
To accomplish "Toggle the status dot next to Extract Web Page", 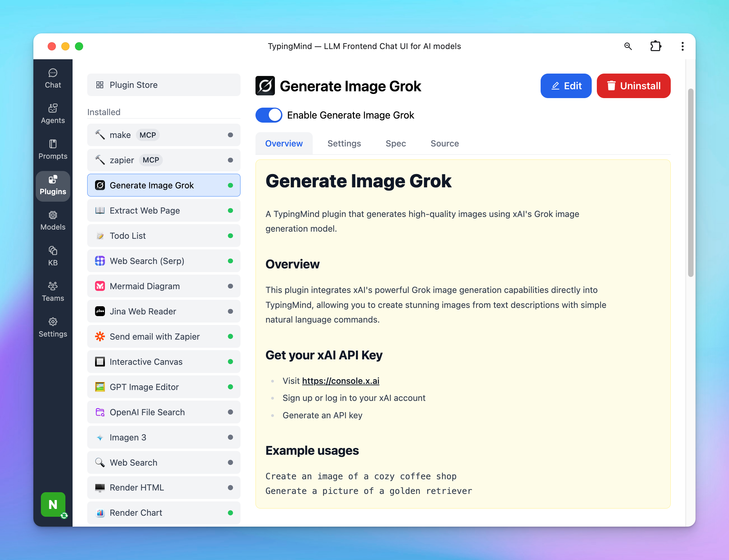I will (x=231, y=211).
